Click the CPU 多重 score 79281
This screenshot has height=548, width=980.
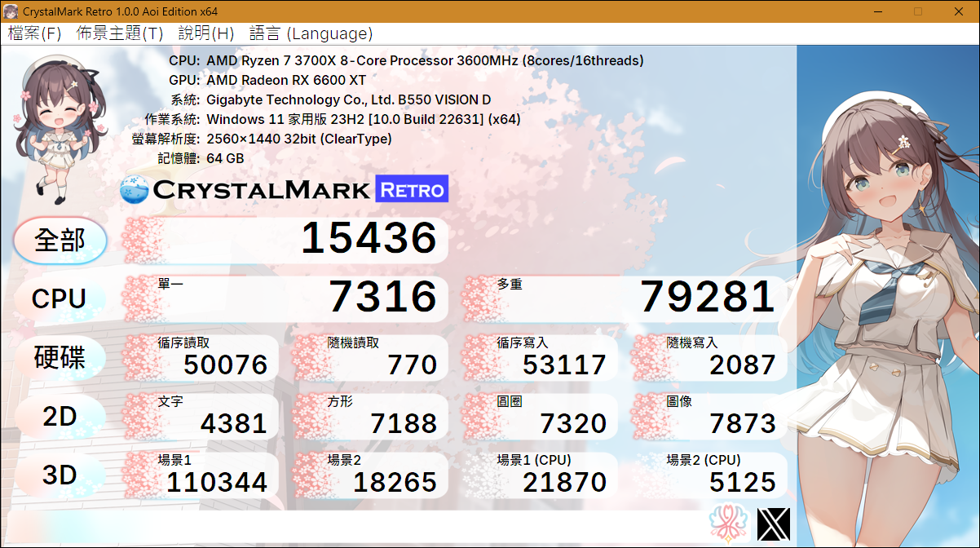[x=707, y=297]
